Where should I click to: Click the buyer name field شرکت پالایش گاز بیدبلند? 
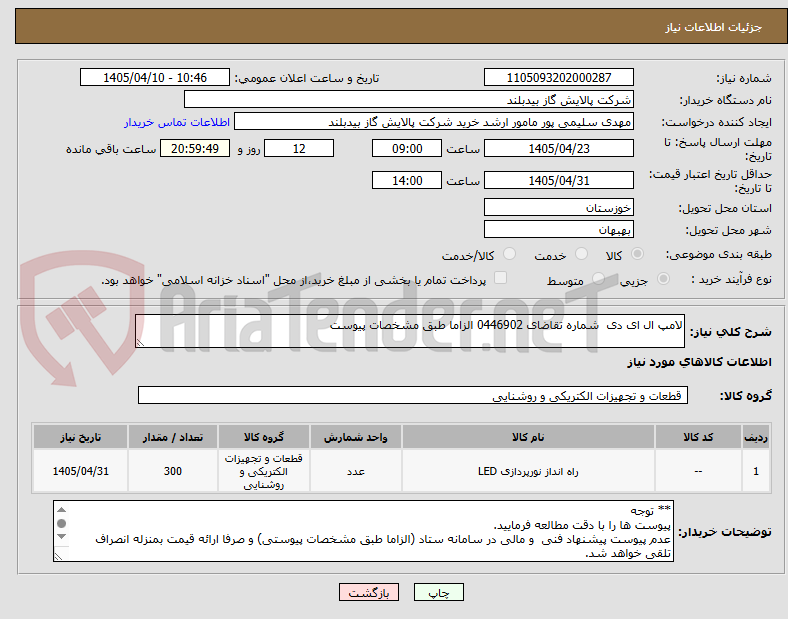pyautogui.click(x=409, y=99)
